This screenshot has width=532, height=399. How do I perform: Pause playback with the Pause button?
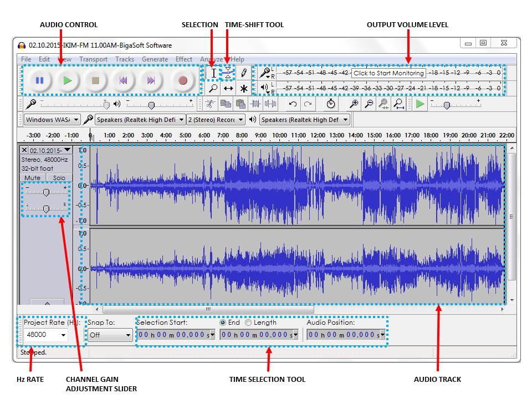pos(39,80)
